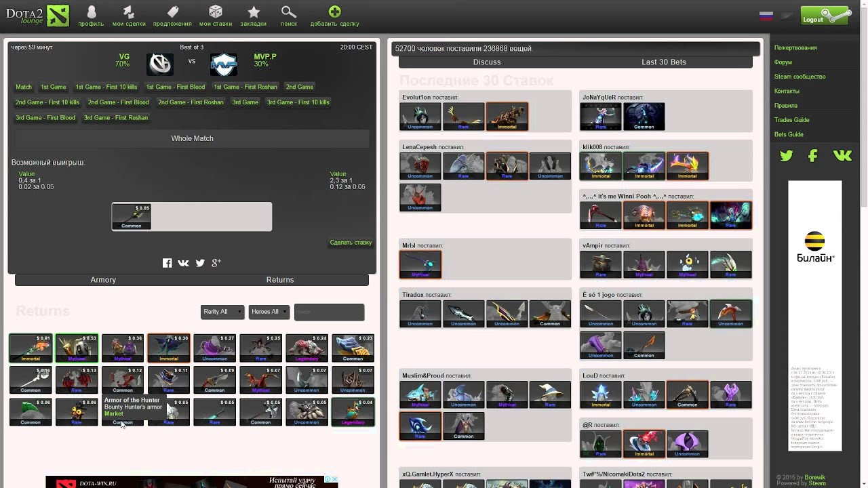Open the Heroes All dropdown

pyautogui.click(x=269, y=312)
